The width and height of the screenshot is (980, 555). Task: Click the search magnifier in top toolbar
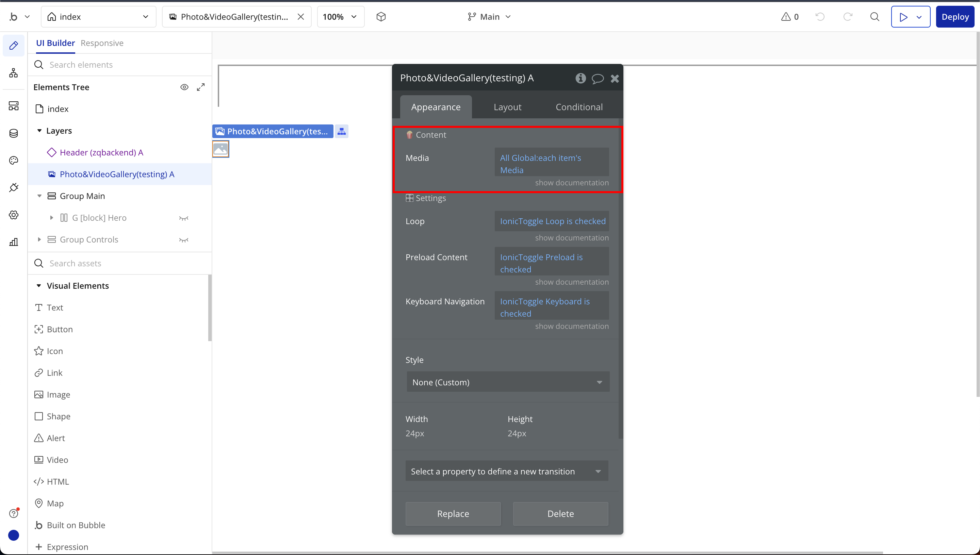(875, 17)
